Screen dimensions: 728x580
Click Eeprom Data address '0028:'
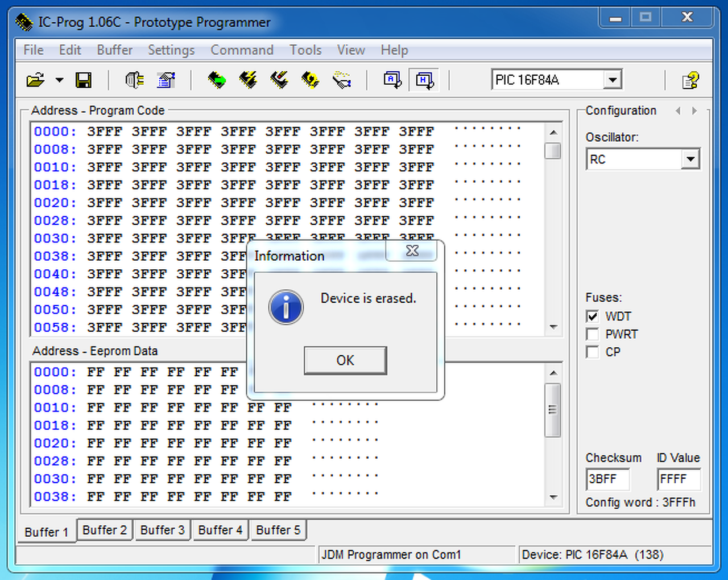(x=55, y=461)
